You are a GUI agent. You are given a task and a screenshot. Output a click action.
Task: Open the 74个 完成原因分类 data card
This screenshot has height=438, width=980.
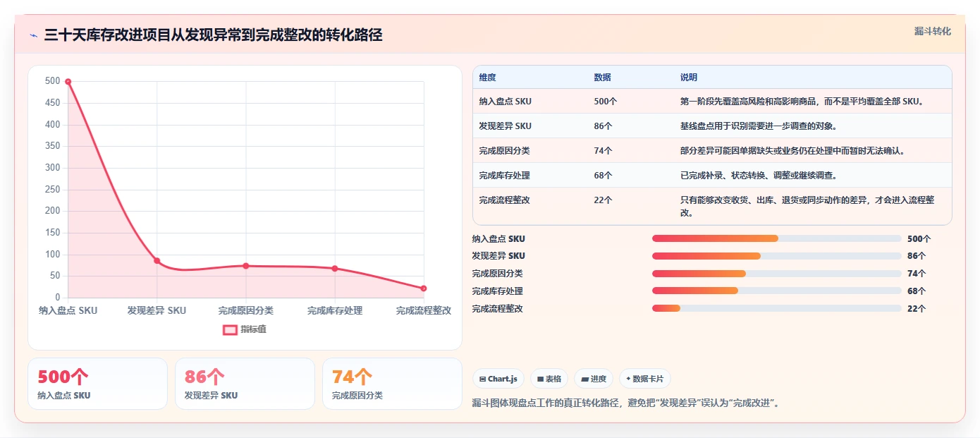coord(392,384)
